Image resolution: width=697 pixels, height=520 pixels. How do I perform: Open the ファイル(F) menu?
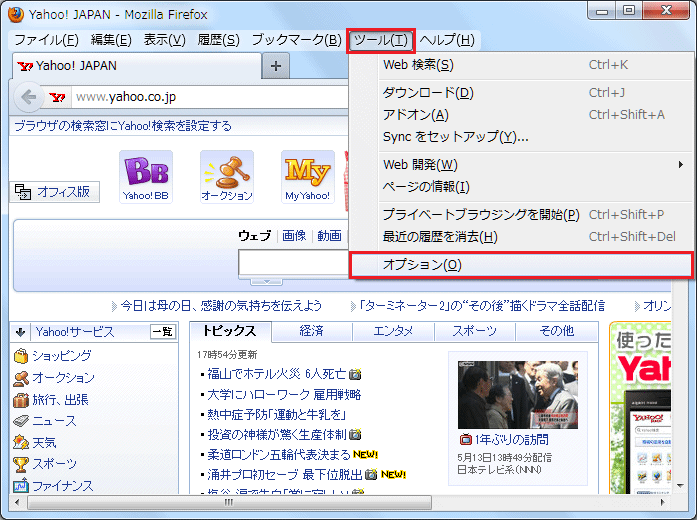pyautogui.click(x=46, y=40)
